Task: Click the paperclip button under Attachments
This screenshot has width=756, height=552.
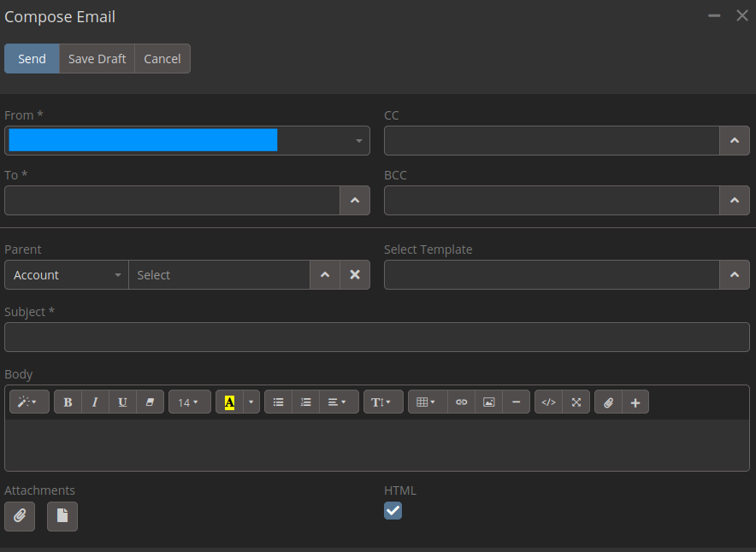Action: click(x=20, y=516)
